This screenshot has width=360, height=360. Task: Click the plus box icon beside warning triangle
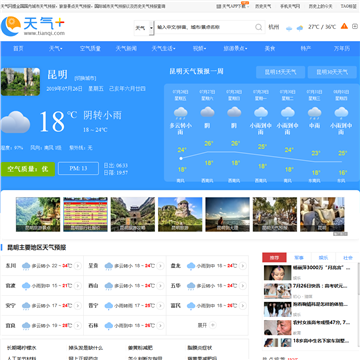355,26
